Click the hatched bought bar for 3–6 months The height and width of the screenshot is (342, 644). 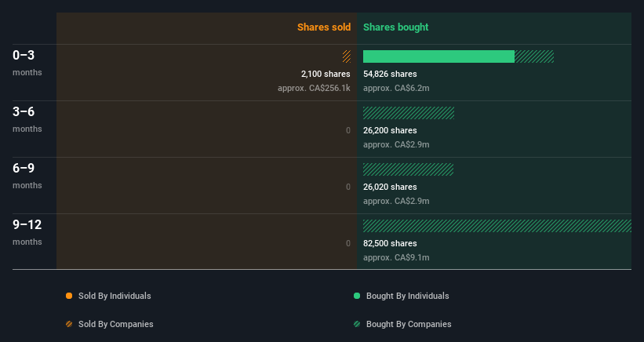click(409, 113)
